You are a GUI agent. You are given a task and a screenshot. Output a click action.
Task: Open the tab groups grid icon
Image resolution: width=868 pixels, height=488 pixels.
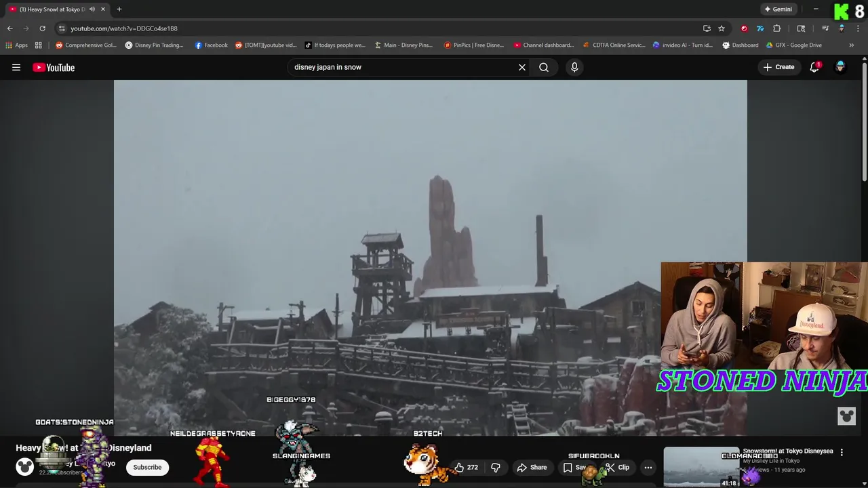point(38,45)
